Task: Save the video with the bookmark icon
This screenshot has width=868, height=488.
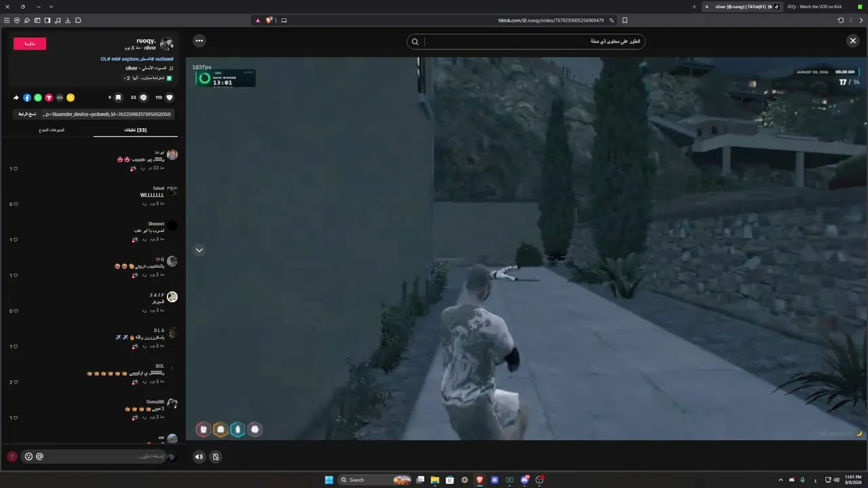Action: click(x=118, y=98)
